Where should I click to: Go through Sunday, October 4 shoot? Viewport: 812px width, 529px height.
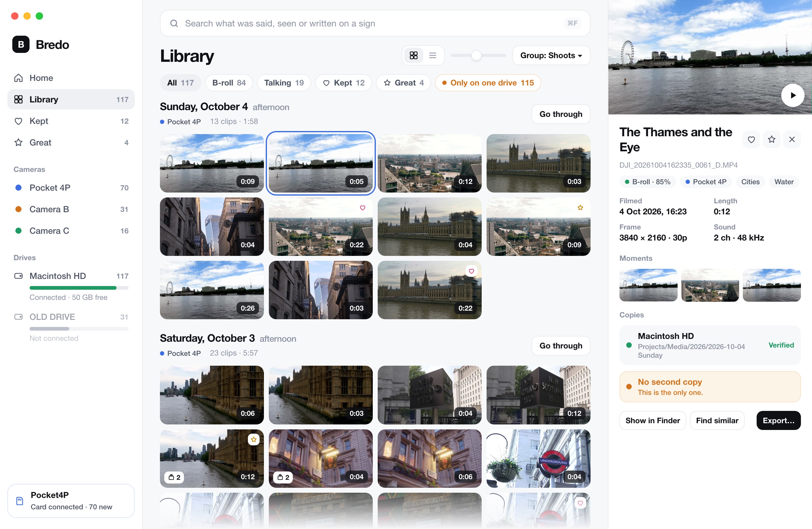560,114
